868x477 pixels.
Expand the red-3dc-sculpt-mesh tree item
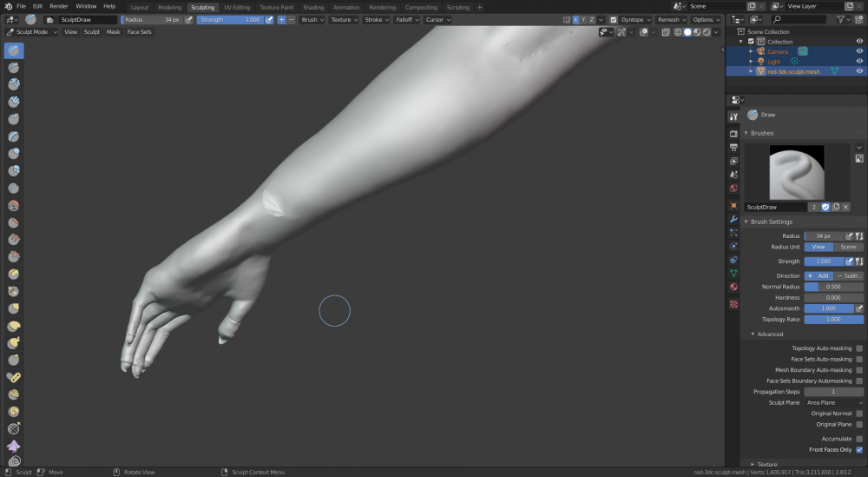coord(751,71)
